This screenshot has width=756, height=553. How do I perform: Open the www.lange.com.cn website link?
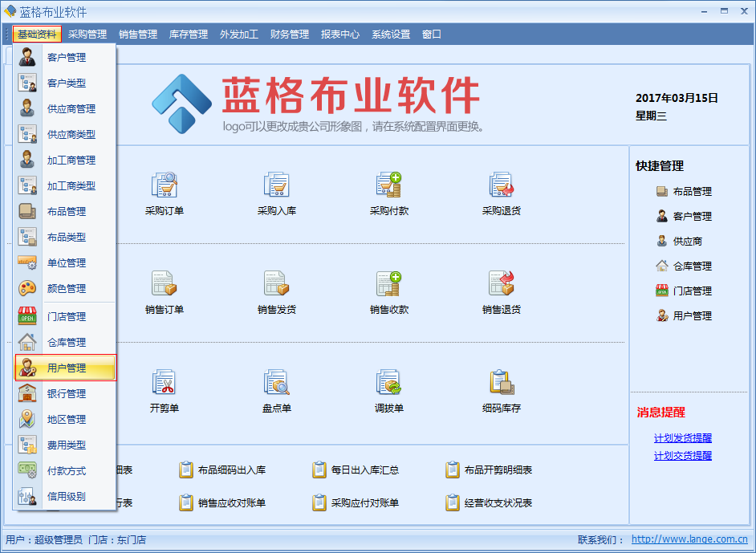[689, 540]
